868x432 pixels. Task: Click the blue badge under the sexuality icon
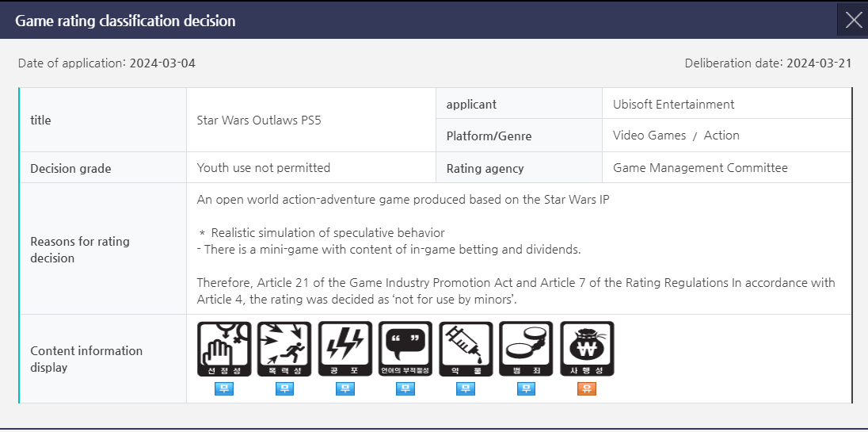224,388
